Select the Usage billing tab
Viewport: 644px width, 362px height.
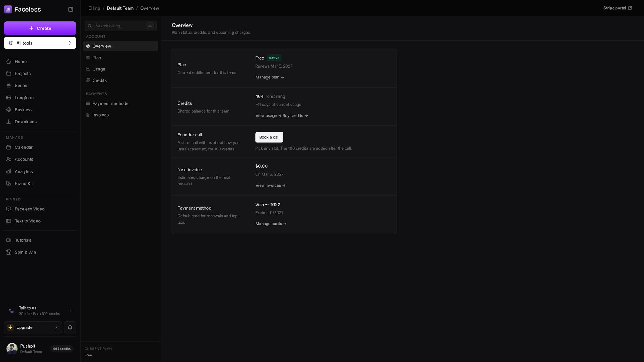(x=120, y=69)
